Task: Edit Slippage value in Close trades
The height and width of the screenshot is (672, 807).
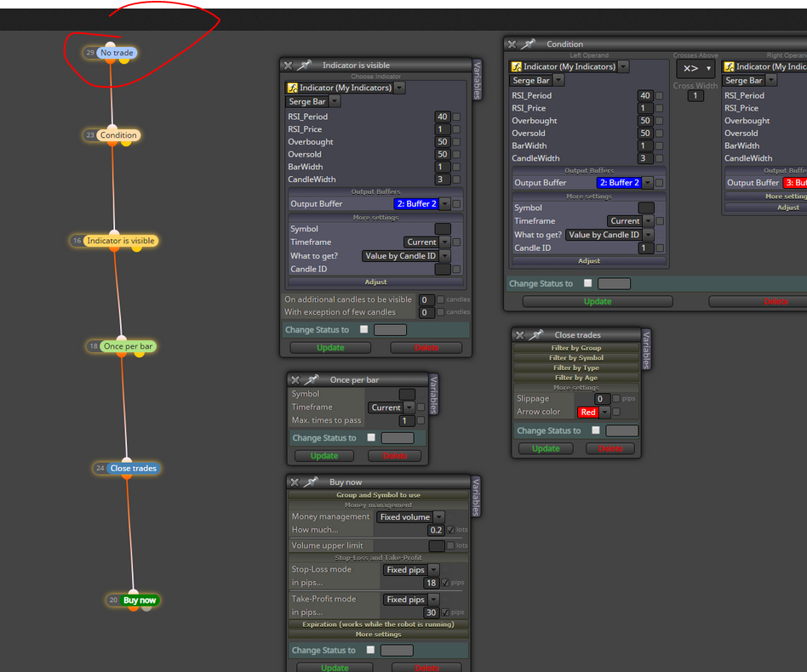Action: [x=602, y=399]
